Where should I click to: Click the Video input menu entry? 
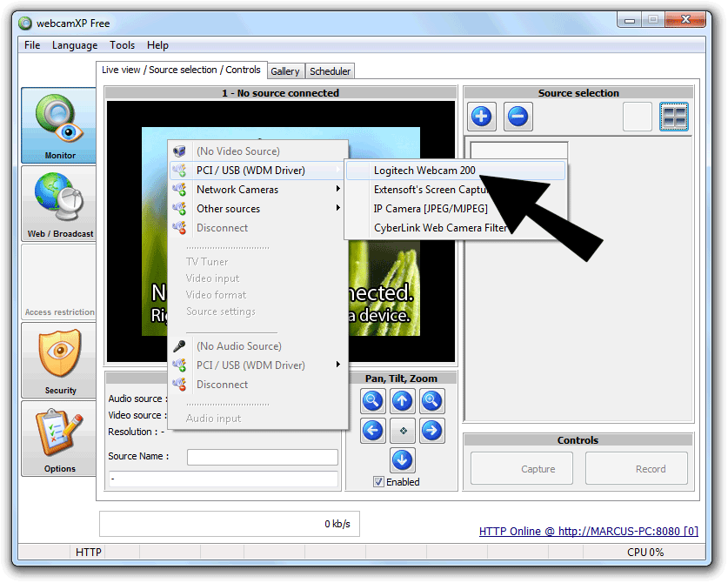click(212, 278)
